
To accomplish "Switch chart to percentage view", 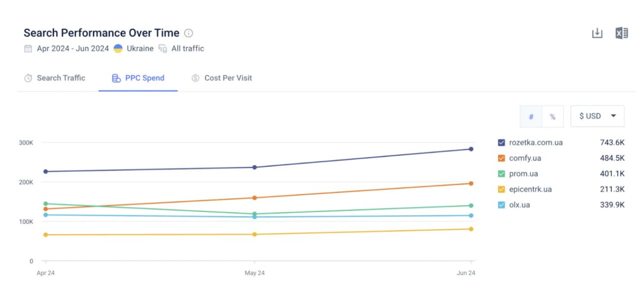I will tap(552, 117).
